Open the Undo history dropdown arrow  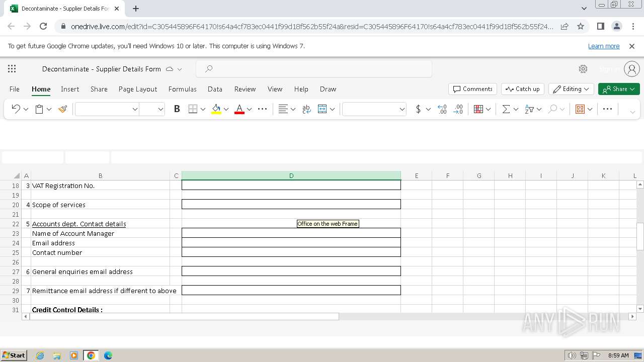coord(26,109)
